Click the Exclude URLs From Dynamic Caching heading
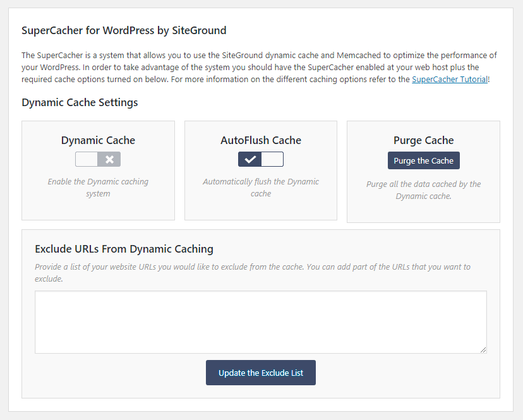This screenshot has height=420, width=523. [124, 249]
